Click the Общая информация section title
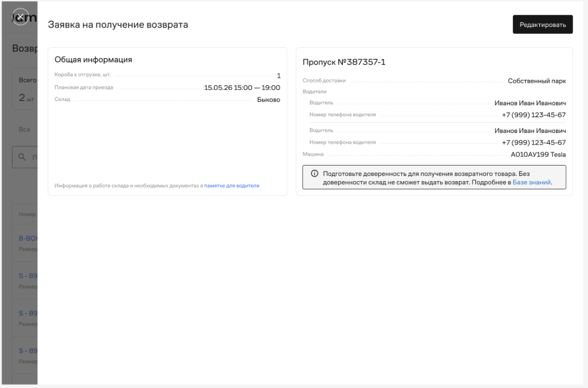Viewport: 588px width, 388px height. click(94, 59)
